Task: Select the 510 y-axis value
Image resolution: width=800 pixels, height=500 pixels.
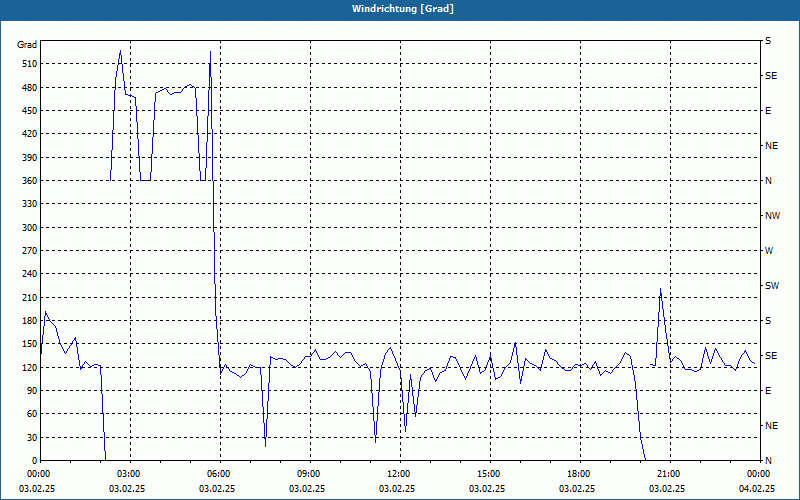Action: pyautogui.click(x=30, y=64)
